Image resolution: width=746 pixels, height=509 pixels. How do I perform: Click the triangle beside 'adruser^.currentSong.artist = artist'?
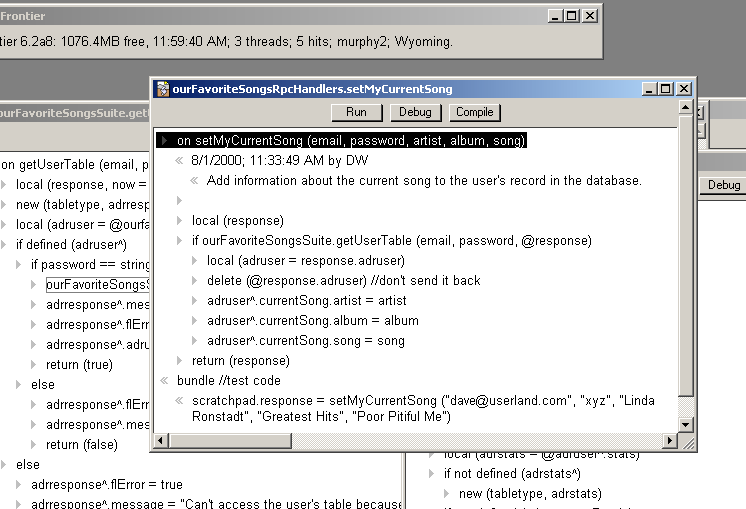194,301
